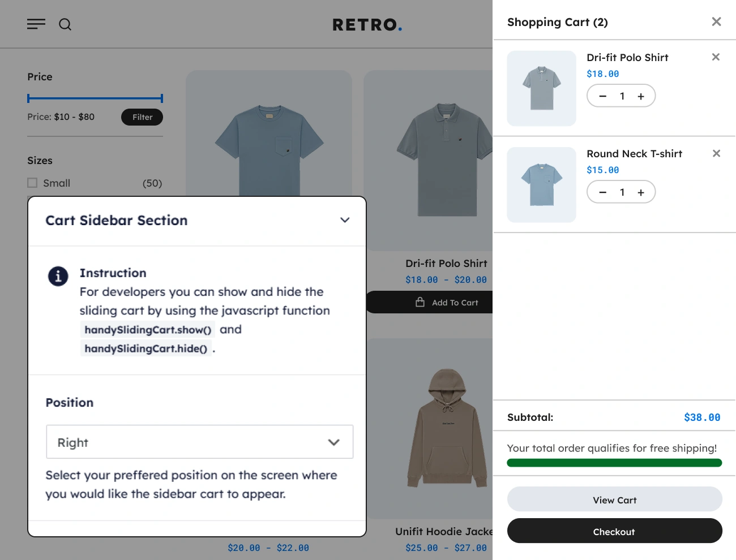The height and width of the screenshot is (560, 736).
Task: Increase Dri-fit Polo Shirt quantity
Action: click(x=641, y=96)
